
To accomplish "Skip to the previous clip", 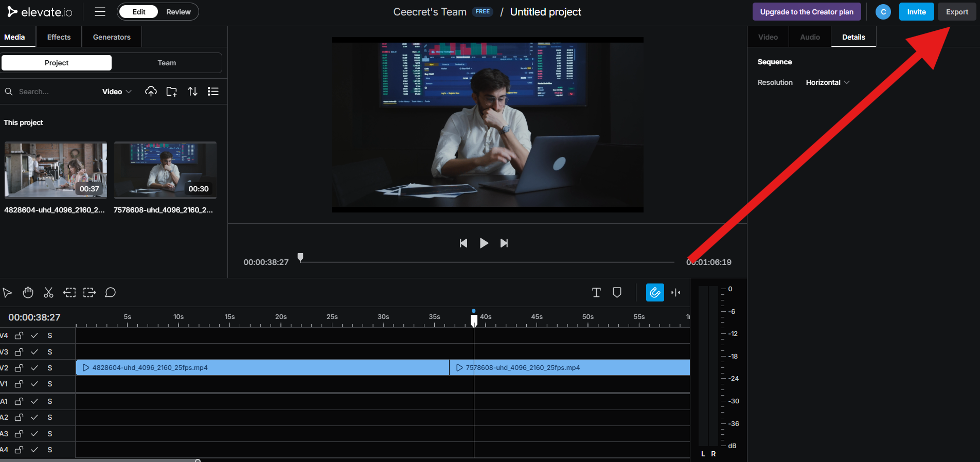I will [x=464, y=243].
